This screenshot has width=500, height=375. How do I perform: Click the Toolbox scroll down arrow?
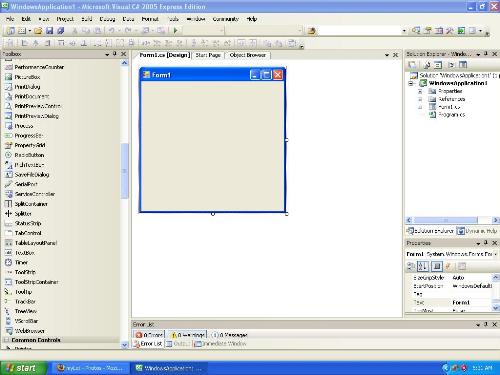point(124,345)
